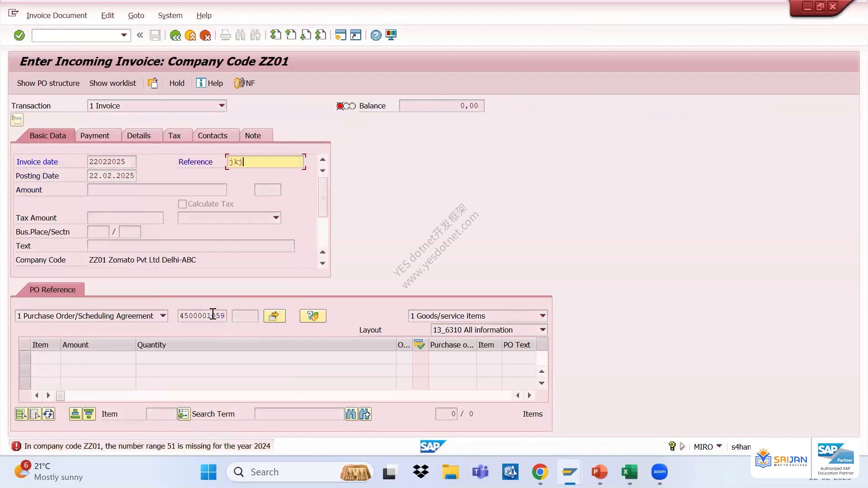Switch to the Tax tab
This screenshot has height=488, width=868.
click(x=175, y=136)
